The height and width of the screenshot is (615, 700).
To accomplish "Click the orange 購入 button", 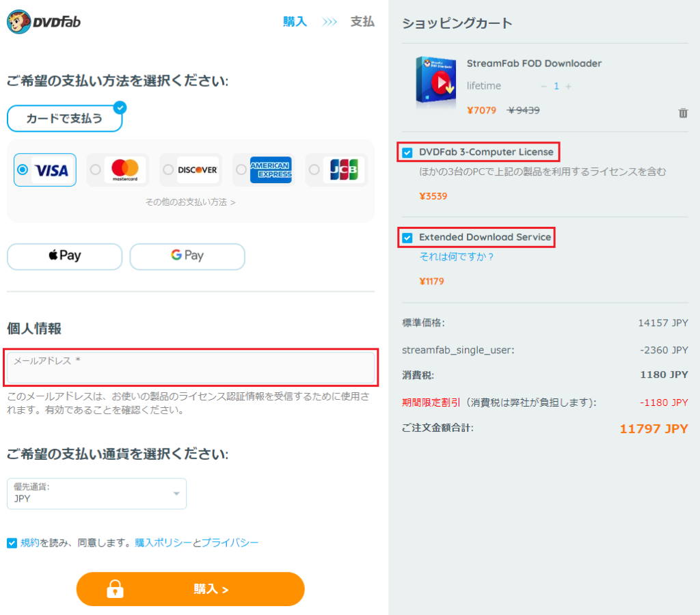I will point(191,589).
